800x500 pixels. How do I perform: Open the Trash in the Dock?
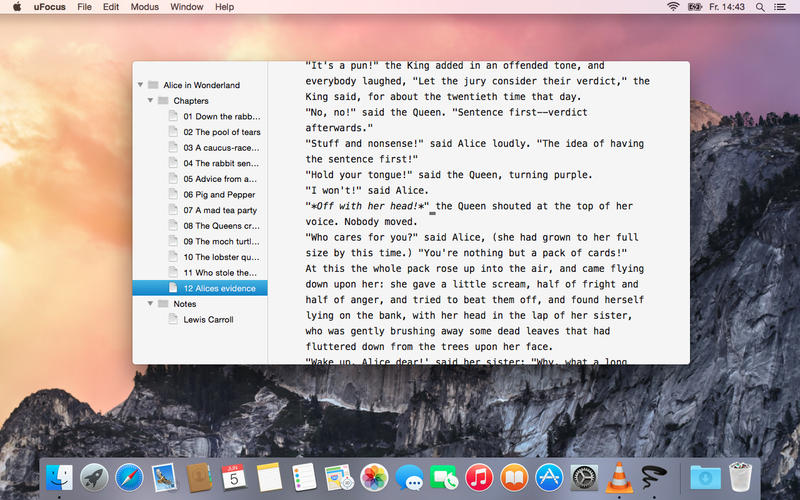740,478
